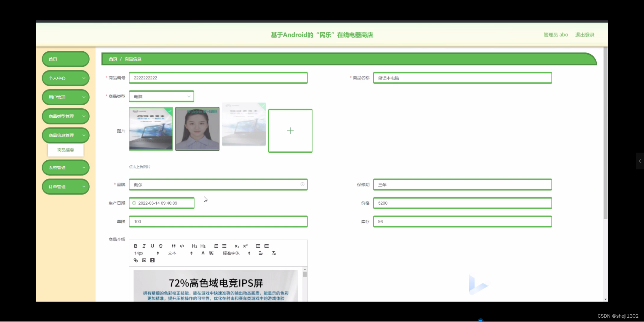This screenshot has height=322, width=644.
Task: Open the font color picker in the editor
Action: (x=203, y=253)
